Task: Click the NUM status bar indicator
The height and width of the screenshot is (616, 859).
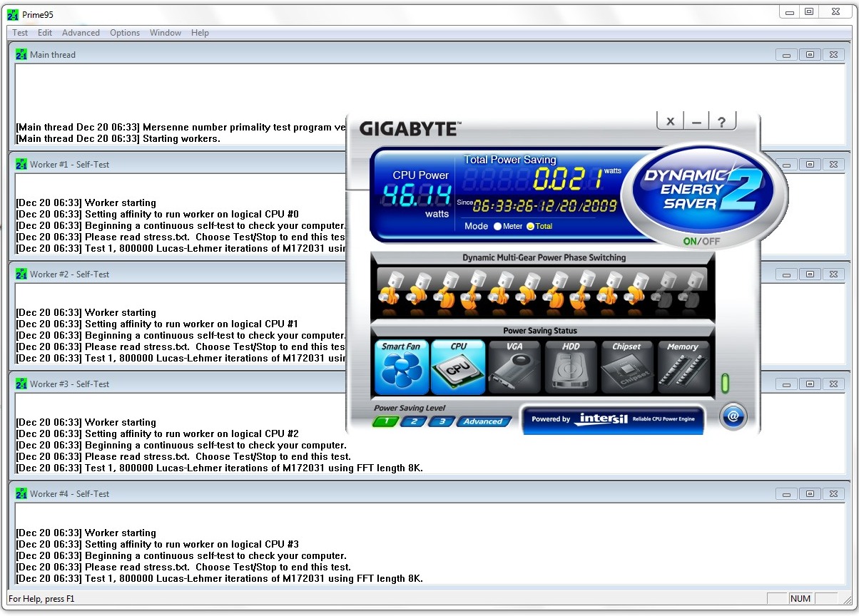Action: coord(800,599)
